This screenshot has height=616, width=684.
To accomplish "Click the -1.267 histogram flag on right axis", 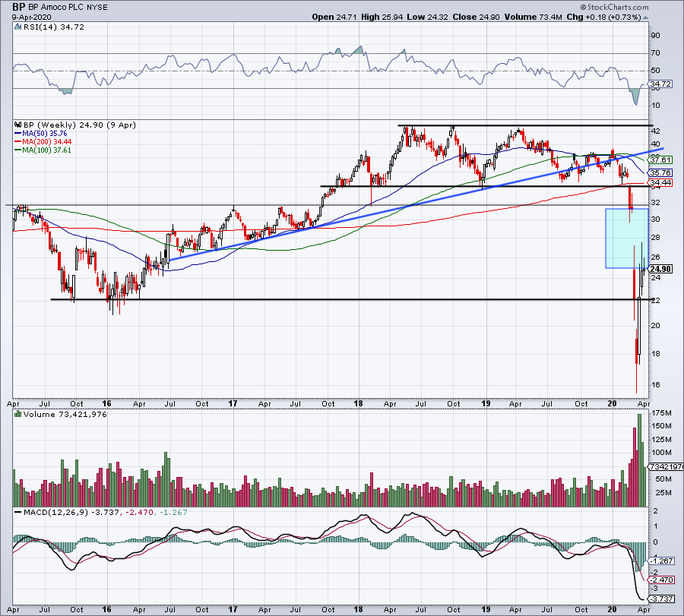I will click(662, 561).
